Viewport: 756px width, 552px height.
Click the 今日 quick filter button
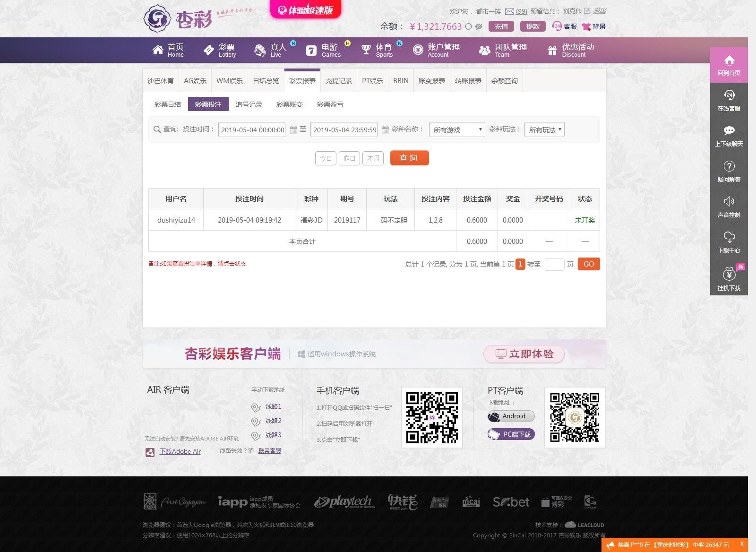coord(326,158)
